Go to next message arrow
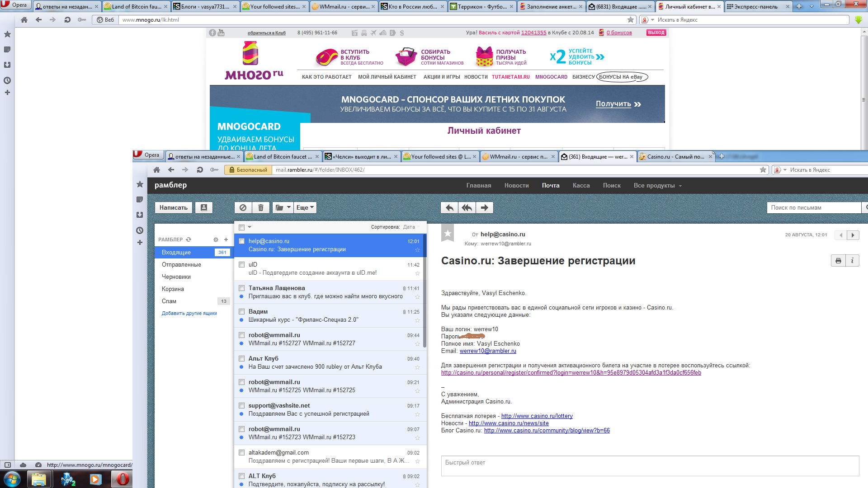The height and width of the screenshot is (488, 868). tap(853, 235)
